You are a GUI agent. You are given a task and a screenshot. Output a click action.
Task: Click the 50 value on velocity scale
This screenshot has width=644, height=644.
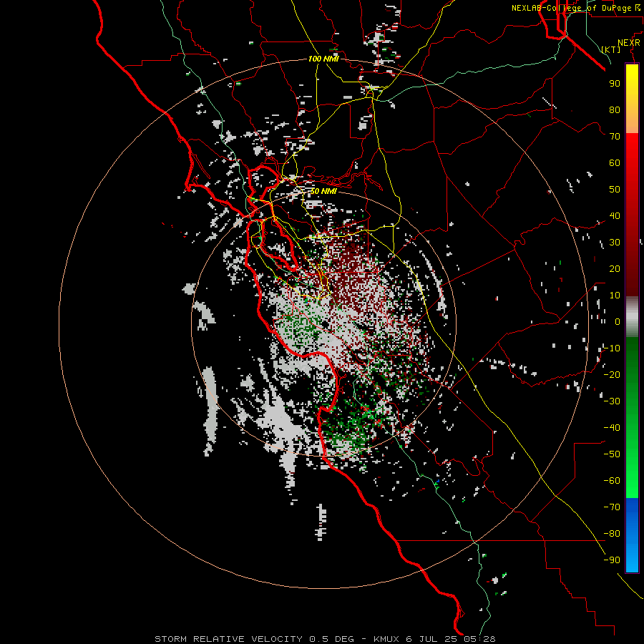[615, 190]
